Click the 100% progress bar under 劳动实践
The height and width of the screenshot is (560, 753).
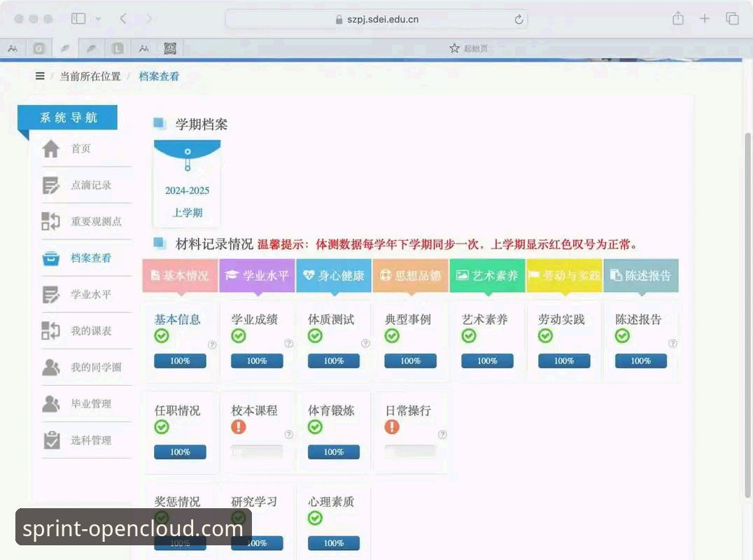[564, 360]
